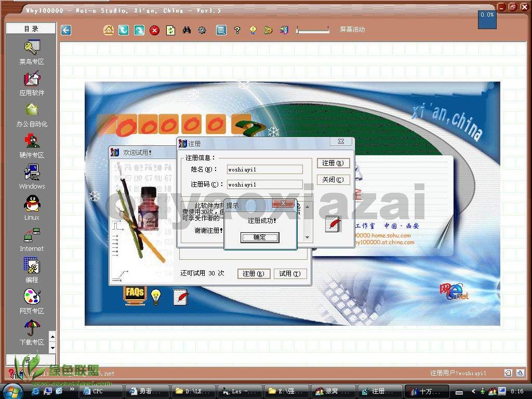Open the why100000.at.china.com link
This screenshot has width=532, height=399.
click(384, 242)
